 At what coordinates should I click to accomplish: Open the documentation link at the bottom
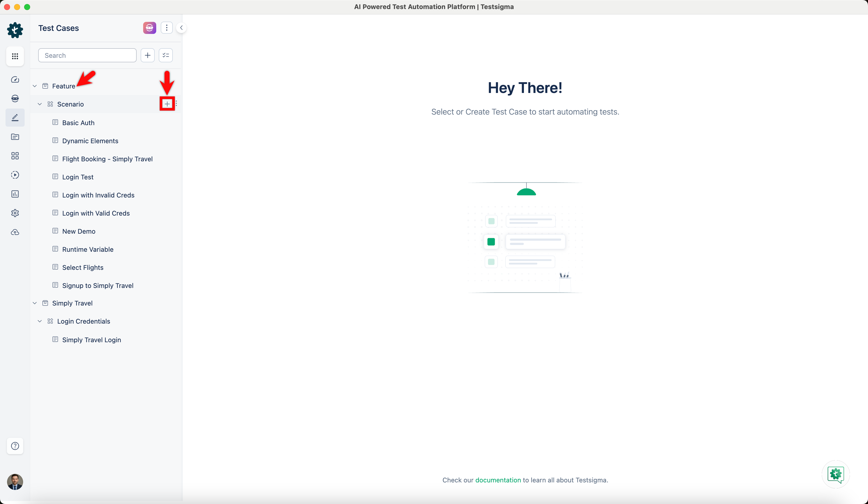[x=498, y=480]
